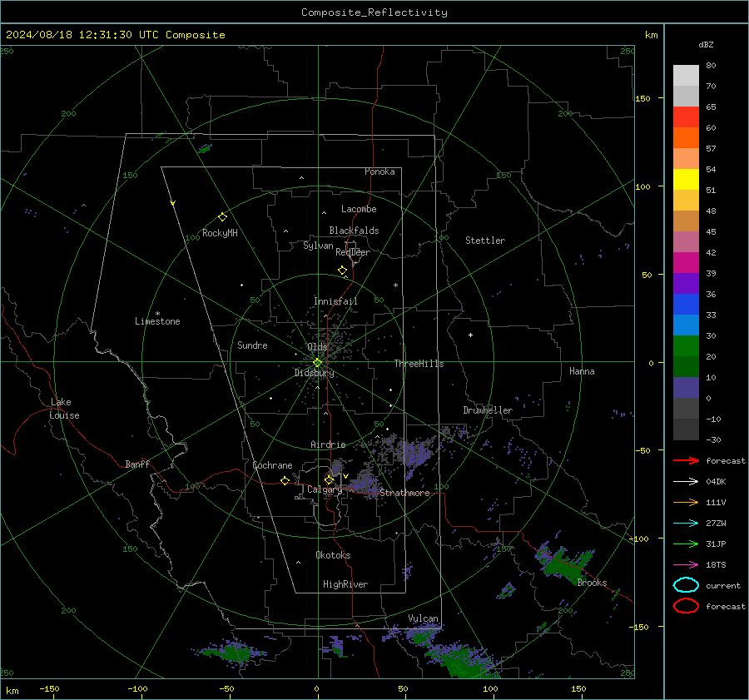Select the orange 111V arrow icon

click(x=686, y=502)
